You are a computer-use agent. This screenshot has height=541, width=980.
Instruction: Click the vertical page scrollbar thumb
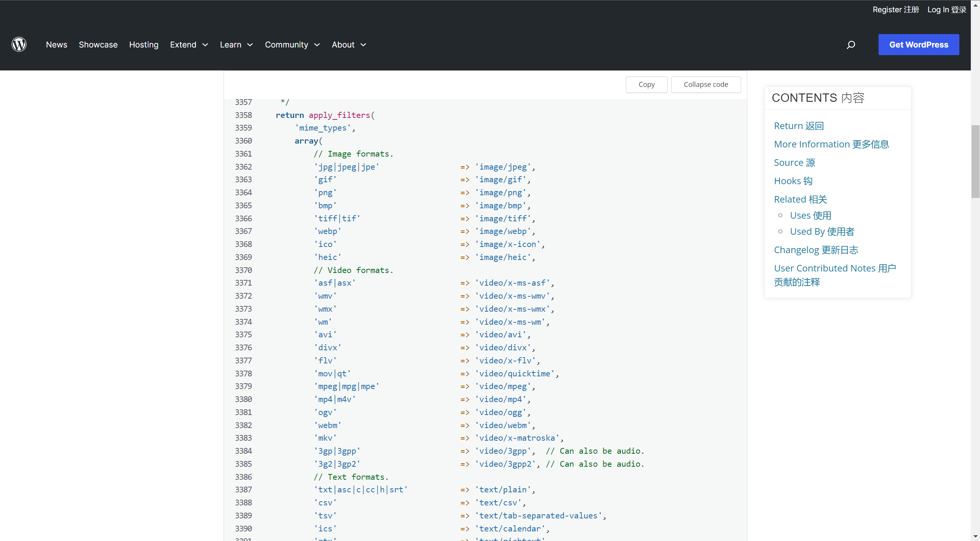(975, 161)
